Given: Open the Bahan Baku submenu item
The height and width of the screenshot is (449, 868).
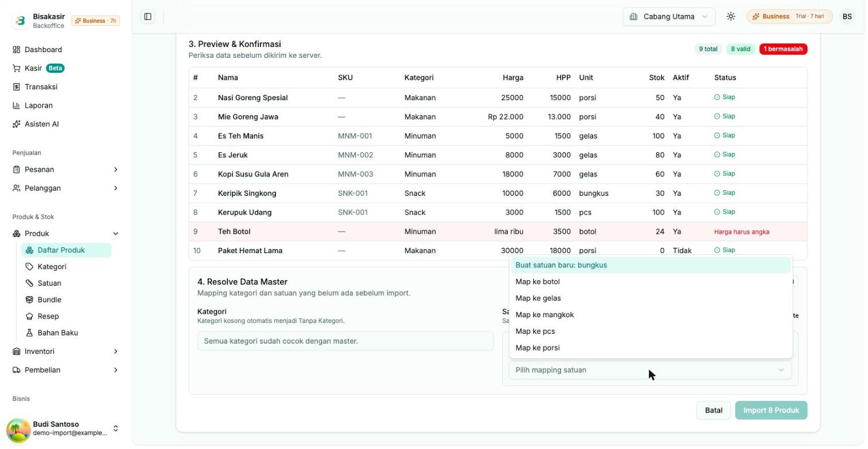Looking at the screenshot, I should [x=66, y=333].
